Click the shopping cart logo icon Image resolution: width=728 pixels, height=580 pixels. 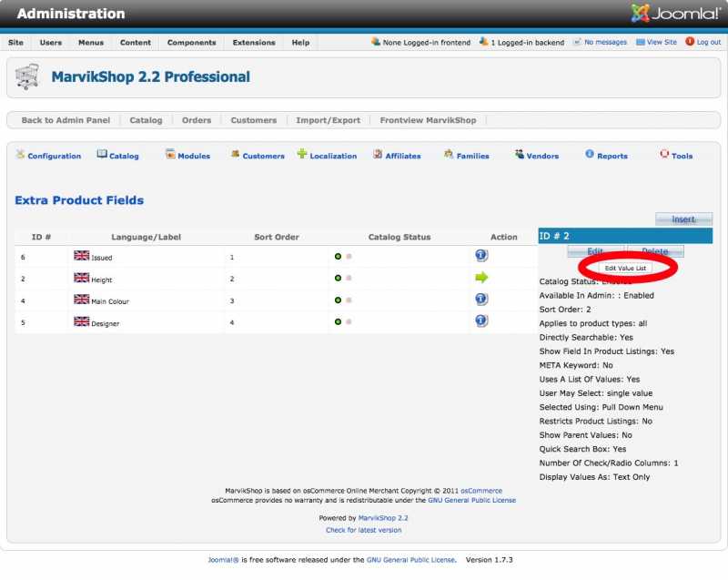[27, 76]
